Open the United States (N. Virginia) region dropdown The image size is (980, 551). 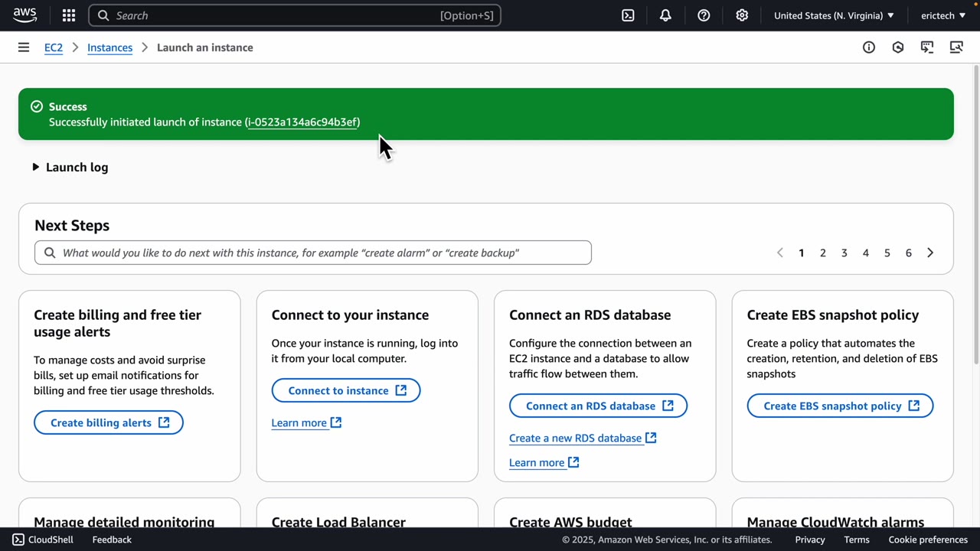coord(834,15)
